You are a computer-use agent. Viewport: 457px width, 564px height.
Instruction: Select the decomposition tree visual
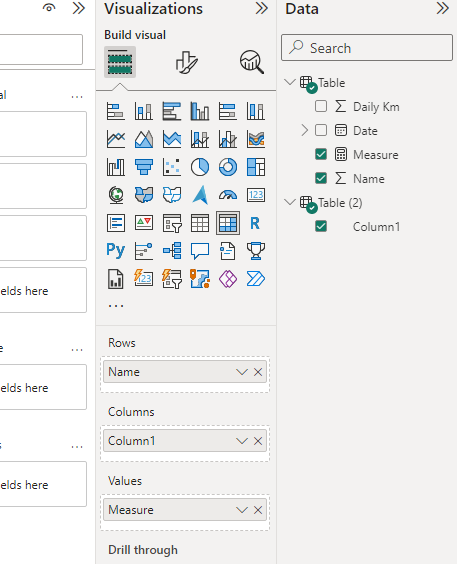[172, 251]
